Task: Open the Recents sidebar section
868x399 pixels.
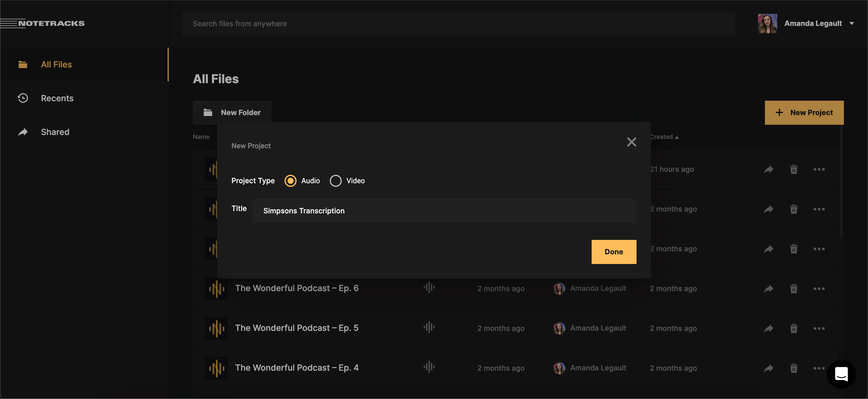Action: point(57,98)
